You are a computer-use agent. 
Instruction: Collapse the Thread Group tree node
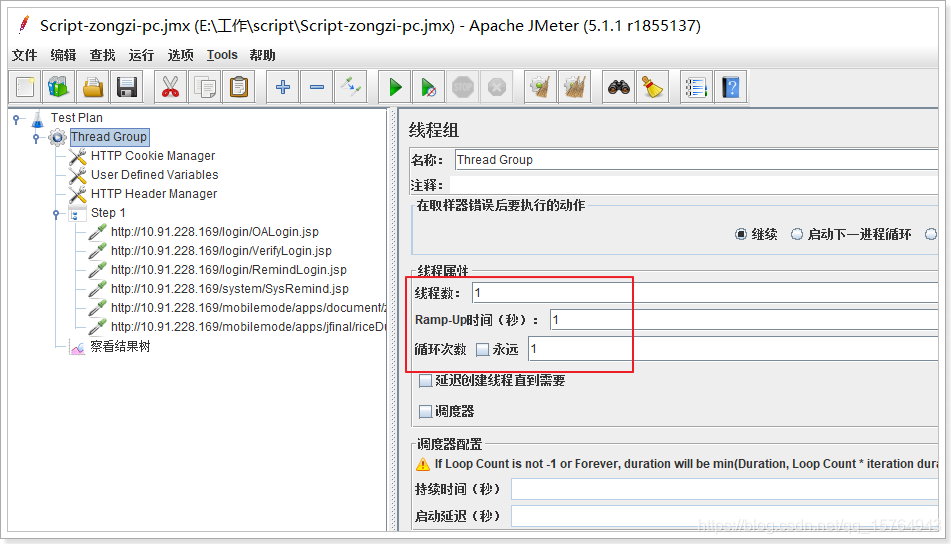point(36,138)
